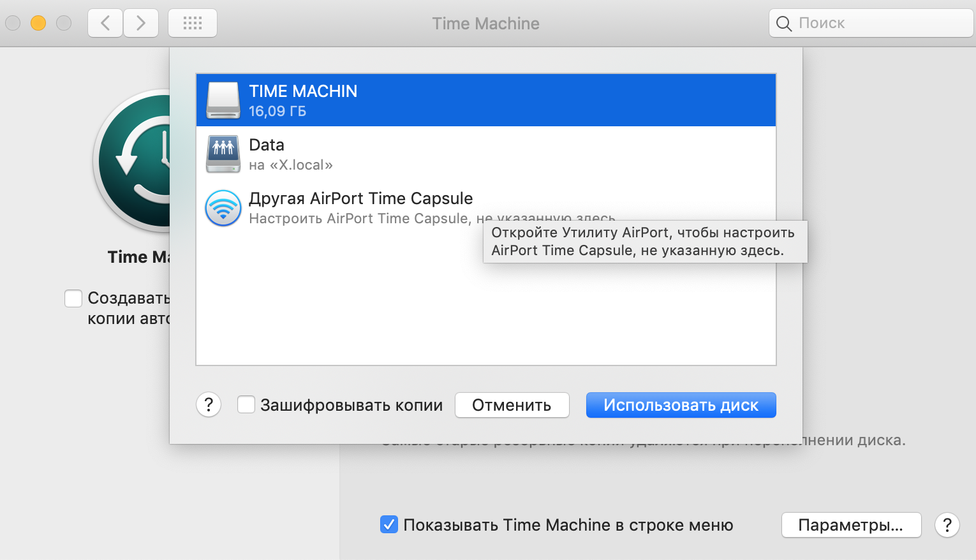
Task: Click the 16,09 ГБ size text
Action: (x=277, y=111)
